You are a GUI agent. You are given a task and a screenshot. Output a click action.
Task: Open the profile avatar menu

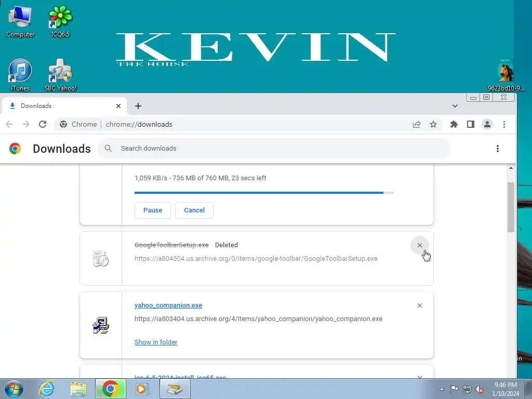tap(487, 124)
